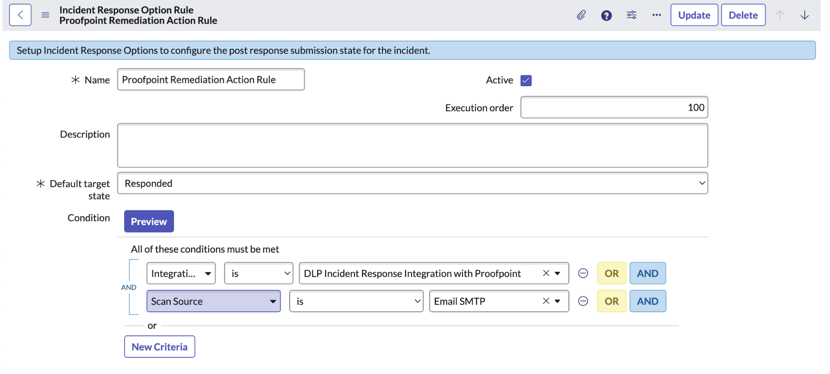Click the Execution order field
This screenshot has width=830, height=374.
(614, 107)
